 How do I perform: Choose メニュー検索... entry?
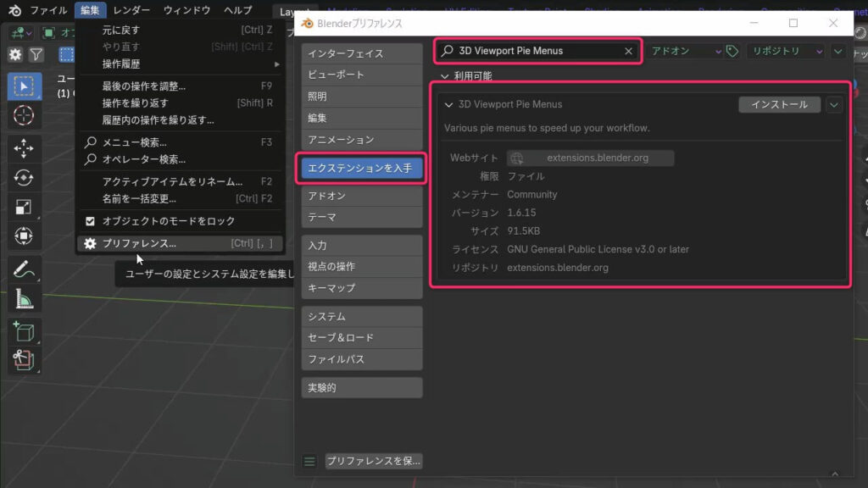click(180, 142)
